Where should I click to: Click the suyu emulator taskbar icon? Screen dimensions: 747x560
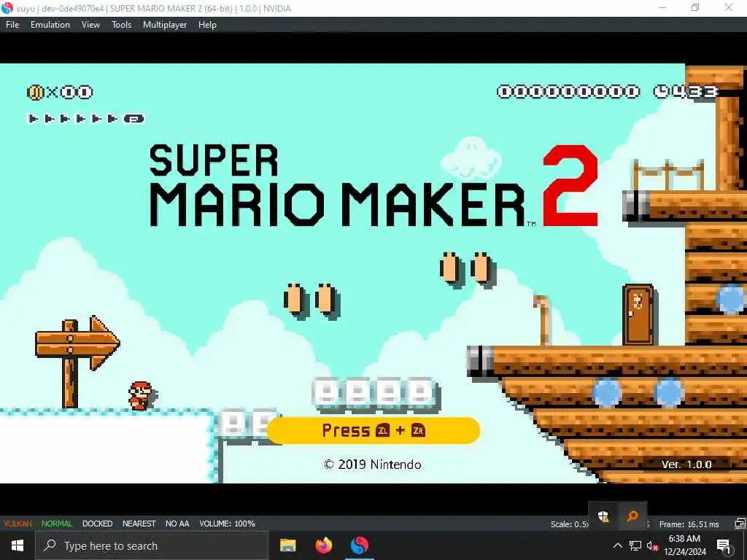tap(360, 545)
